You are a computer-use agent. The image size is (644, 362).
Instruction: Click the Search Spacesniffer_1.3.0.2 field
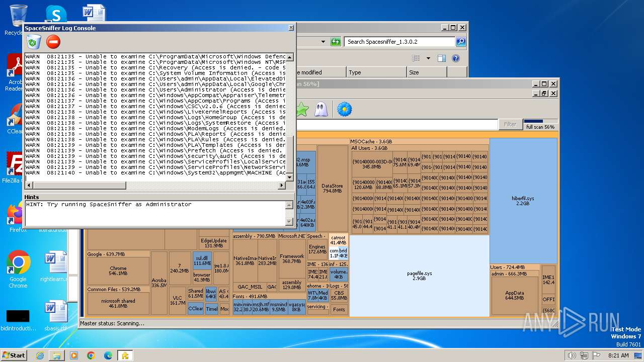399,42
